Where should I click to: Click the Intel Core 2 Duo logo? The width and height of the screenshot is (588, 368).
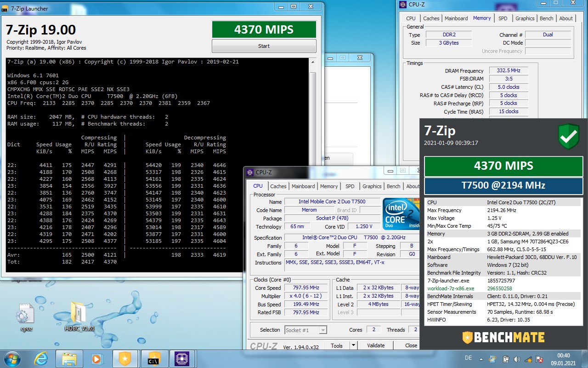(x=401, y=215)
